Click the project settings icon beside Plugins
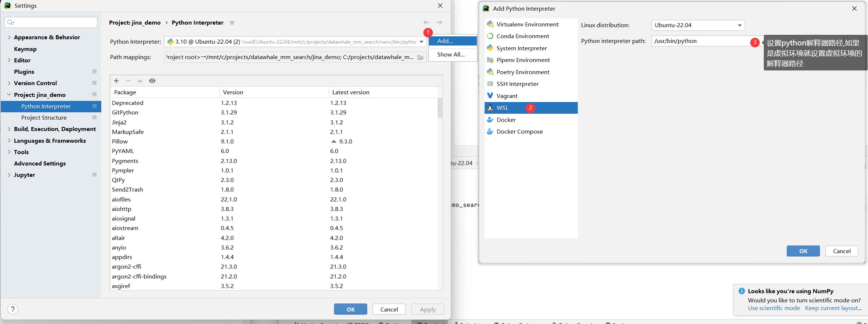 pyautogui.click(x=94, y=72)
